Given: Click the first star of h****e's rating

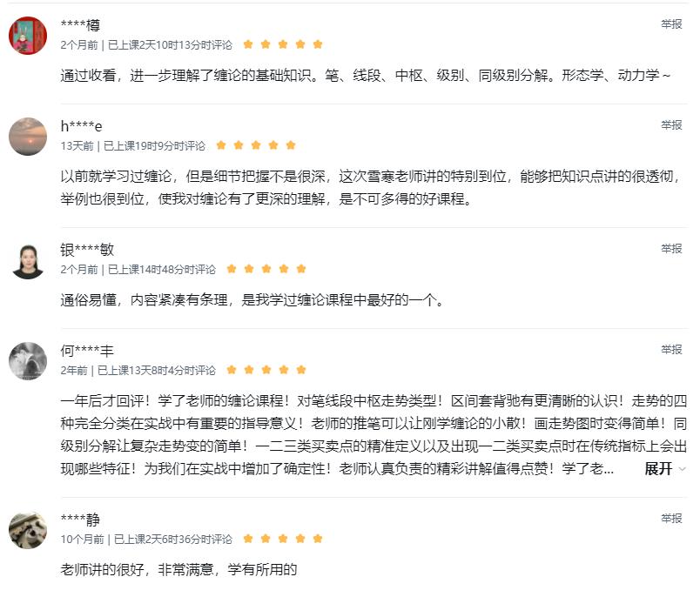Looking at the screenshot, I should point(221,145).
